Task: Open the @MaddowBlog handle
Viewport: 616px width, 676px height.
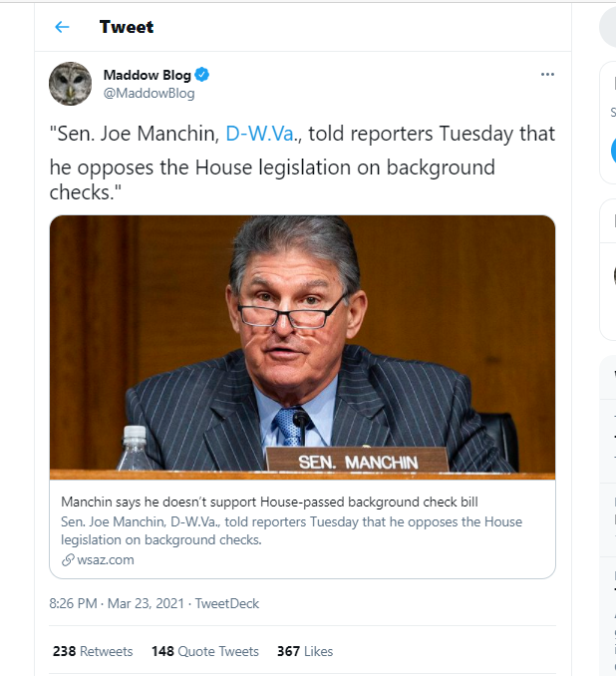Action: 149,93
